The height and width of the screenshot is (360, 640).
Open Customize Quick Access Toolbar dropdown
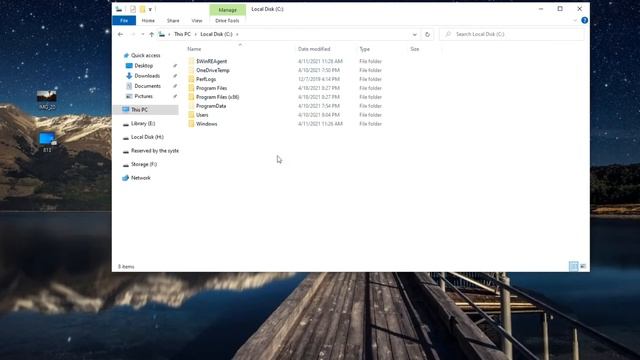150,9
